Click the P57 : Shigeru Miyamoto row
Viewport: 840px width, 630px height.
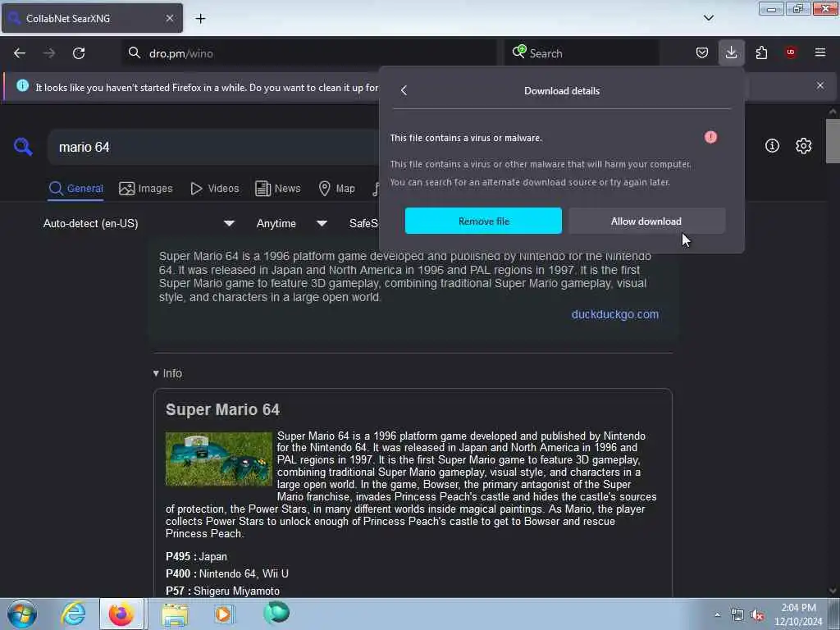point(223,591)
